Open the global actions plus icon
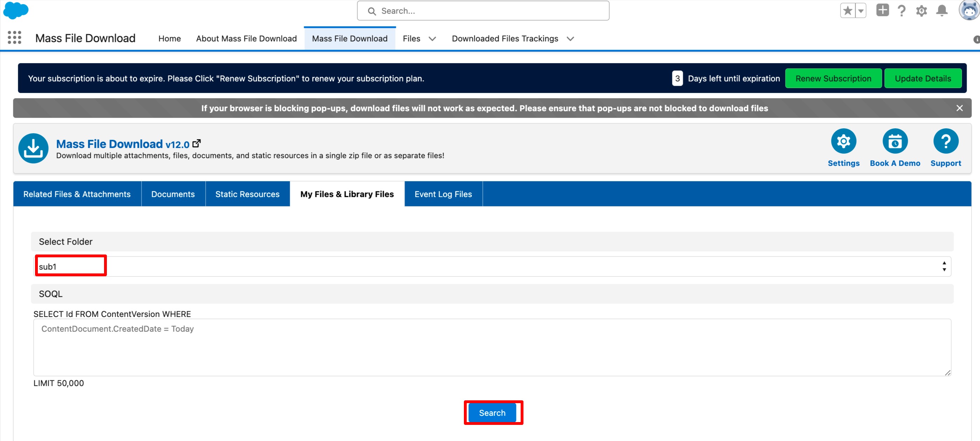Viewport: 980px width, 441px height. click(882, 10)
